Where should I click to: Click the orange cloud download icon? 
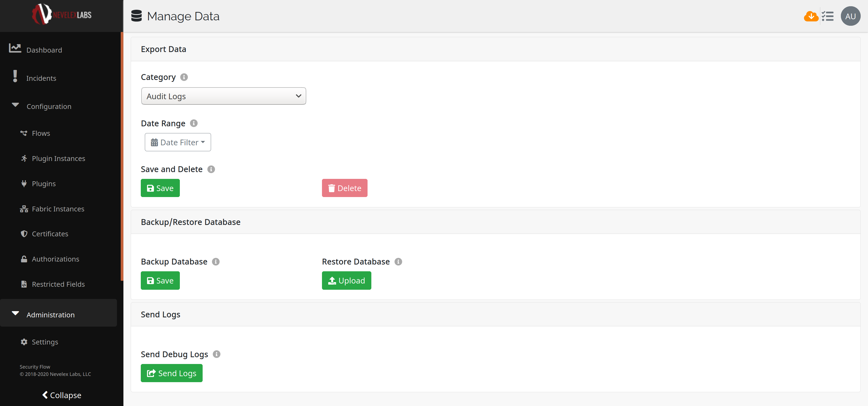click(x=810, y=16)
